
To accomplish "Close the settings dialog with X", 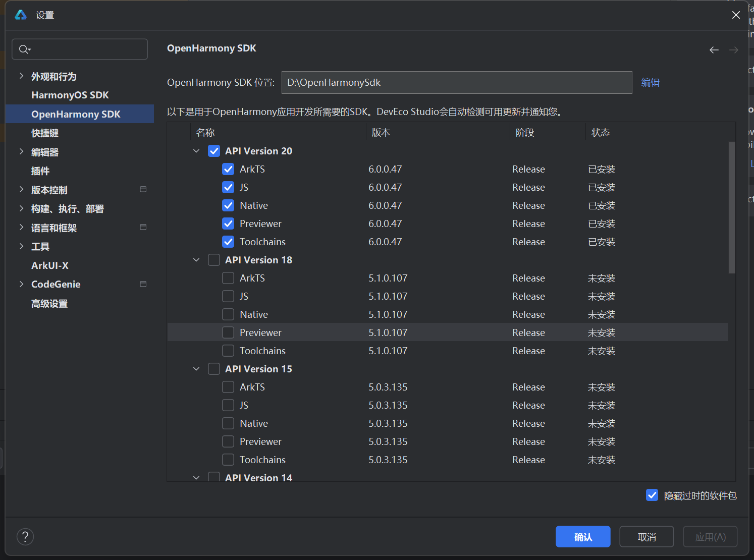I will (x=736, y=15).
